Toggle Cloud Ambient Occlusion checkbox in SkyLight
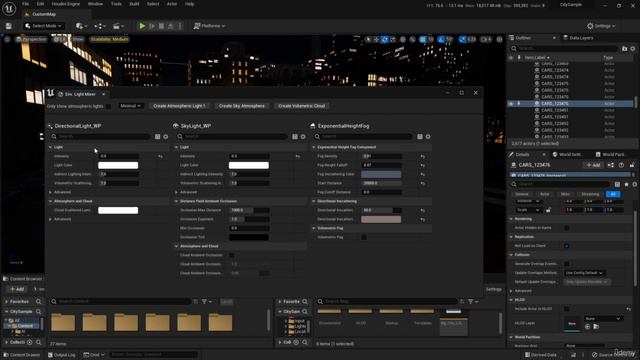 232,255
